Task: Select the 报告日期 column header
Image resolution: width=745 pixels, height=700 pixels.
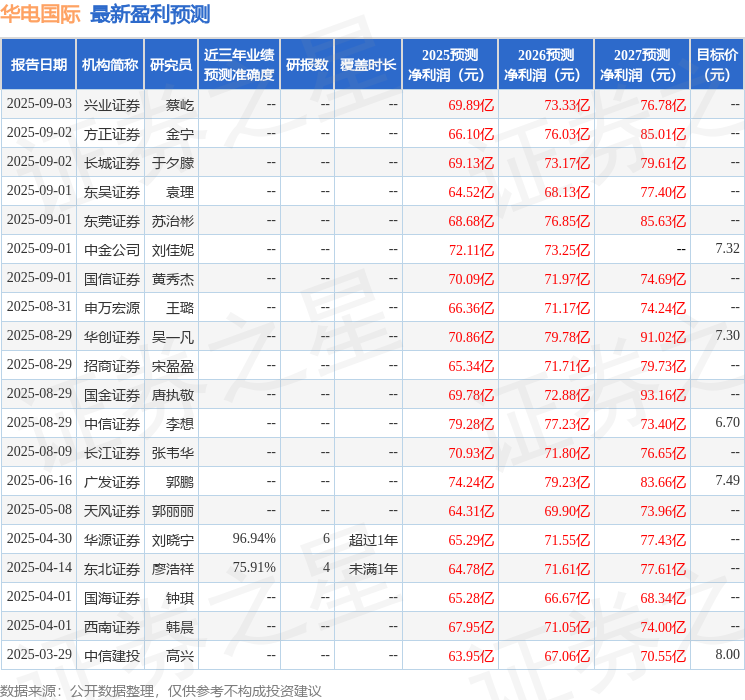Action: (38, 65)
